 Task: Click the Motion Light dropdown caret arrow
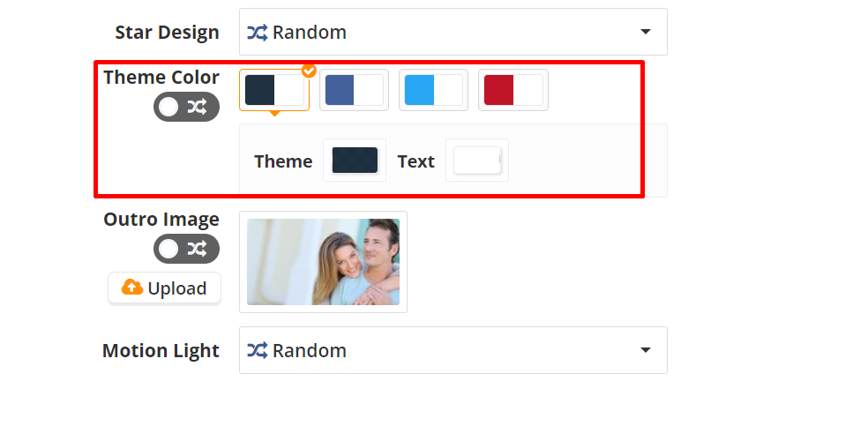pyautogui.click(x=645, y=350)
